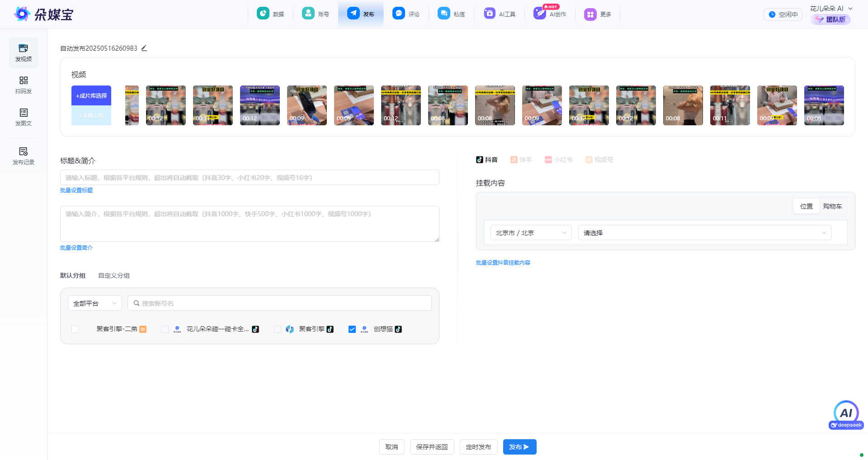868x460 pixels.
Task: Click the 搜索账号名 search input field
Action: 279,303
